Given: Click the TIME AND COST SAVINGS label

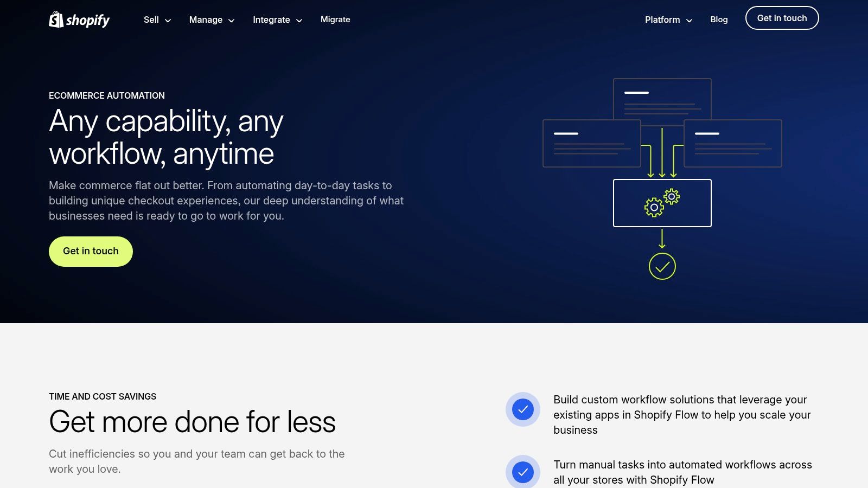Looking at the screenshot, I should pos(103,396).
